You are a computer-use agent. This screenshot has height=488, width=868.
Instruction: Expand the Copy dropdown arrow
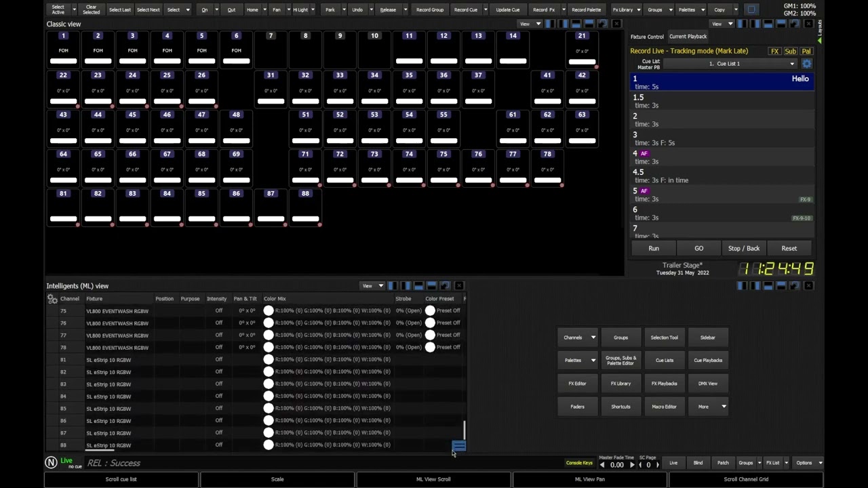click(736, 9)
